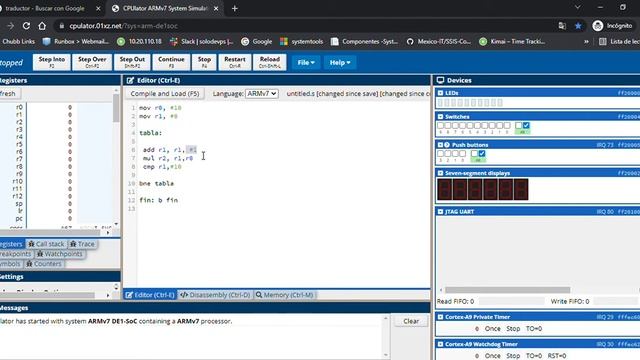The width and height of the screenshot is (640, 360).
Task: Click the Step Into button
Action: coord(51,62)
